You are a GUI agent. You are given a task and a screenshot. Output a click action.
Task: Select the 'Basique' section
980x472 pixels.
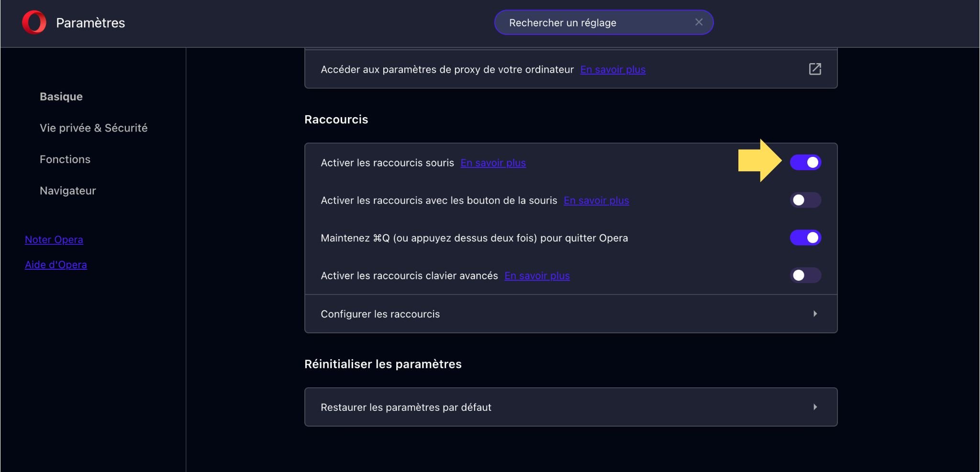tap(60, 96)
